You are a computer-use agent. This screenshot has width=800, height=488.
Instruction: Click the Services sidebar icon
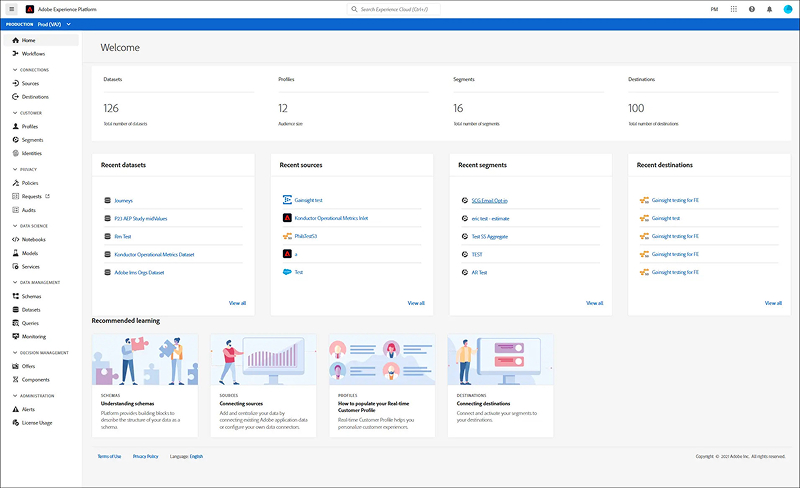15,266
